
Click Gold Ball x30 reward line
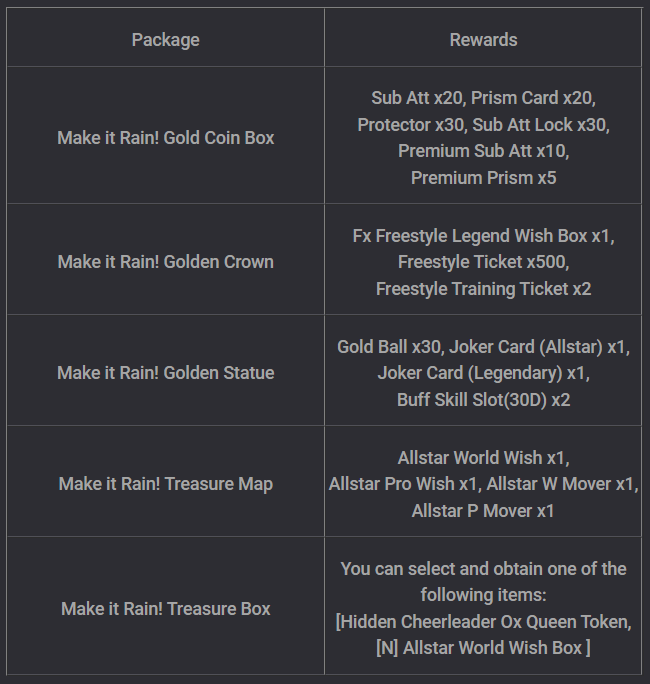pos(483,347)
